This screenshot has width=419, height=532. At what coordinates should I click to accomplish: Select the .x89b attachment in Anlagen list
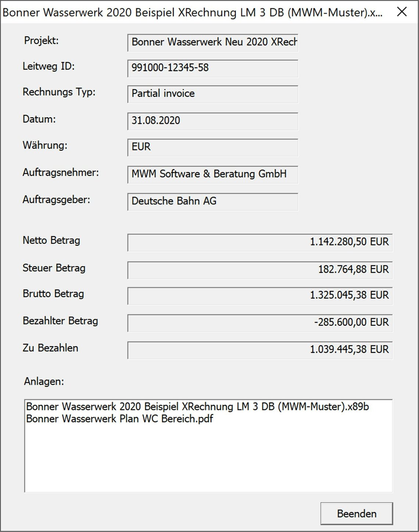pyautogui.click(x=197, y=407)
